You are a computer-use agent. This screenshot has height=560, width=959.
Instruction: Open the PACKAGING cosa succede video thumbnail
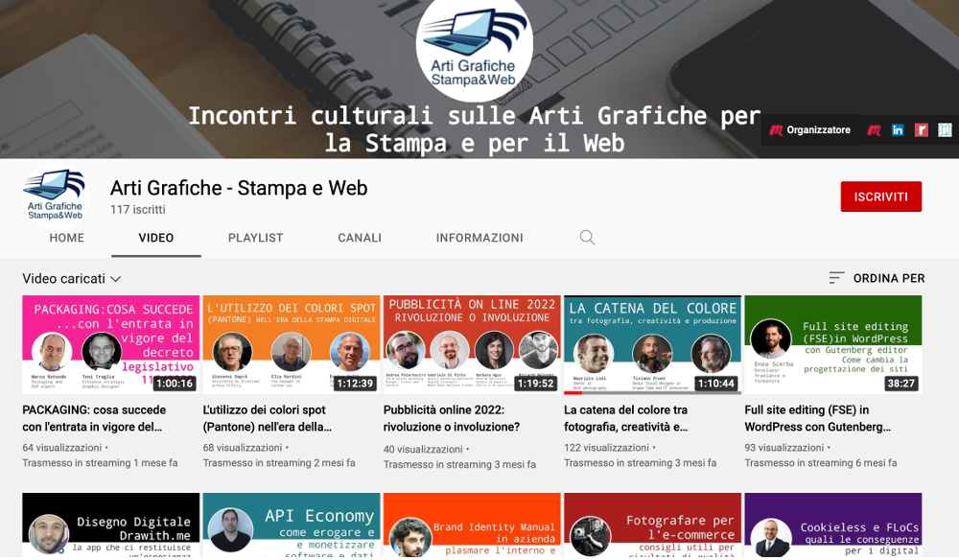click(x=110, y=344)
